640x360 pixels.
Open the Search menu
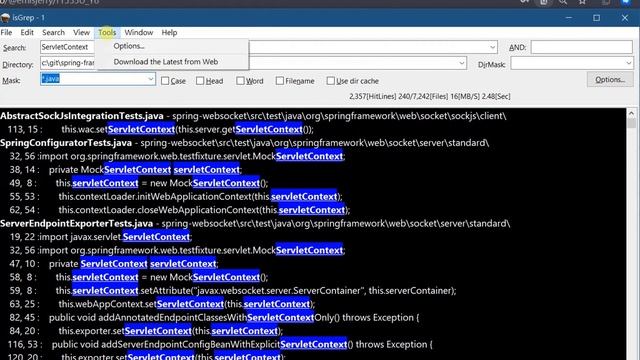(53, 32)
